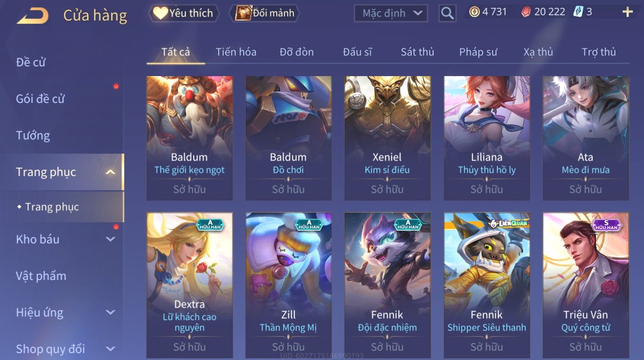Tap the golden back arrow icon
644x360 pixels.
[32, 15]
